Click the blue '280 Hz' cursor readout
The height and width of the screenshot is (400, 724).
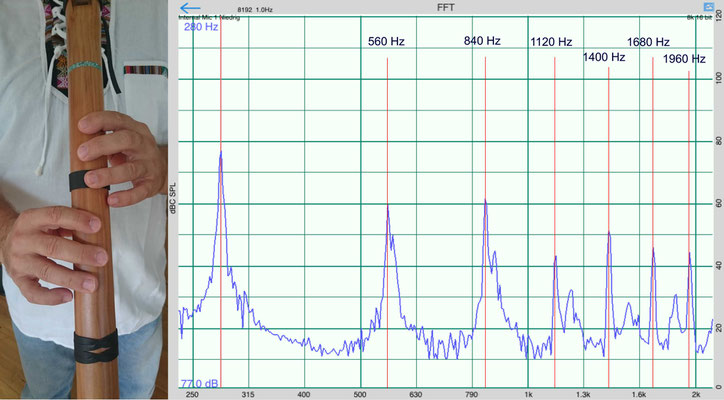pyautogui.click(x=201, y=27)
